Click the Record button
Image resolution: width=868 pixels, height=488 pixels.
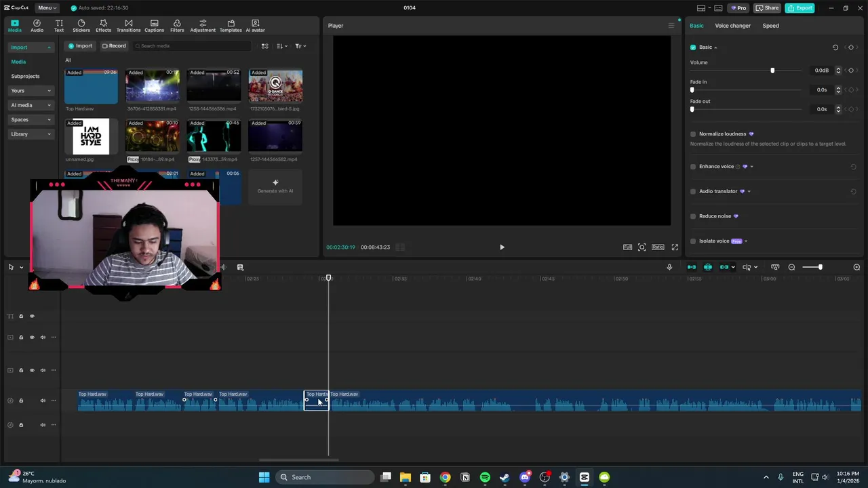(114, 46)
